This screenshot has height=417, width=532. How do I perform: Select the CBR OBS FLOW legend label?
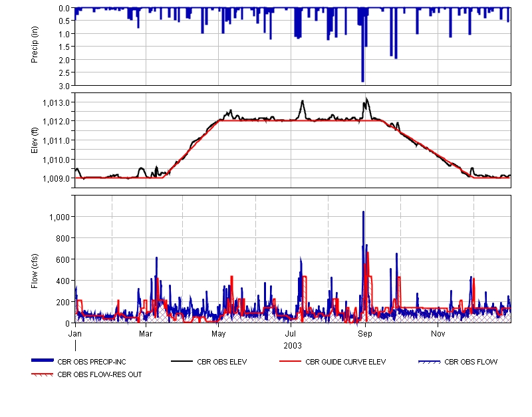pyautogui.click(x=471, y=362)
